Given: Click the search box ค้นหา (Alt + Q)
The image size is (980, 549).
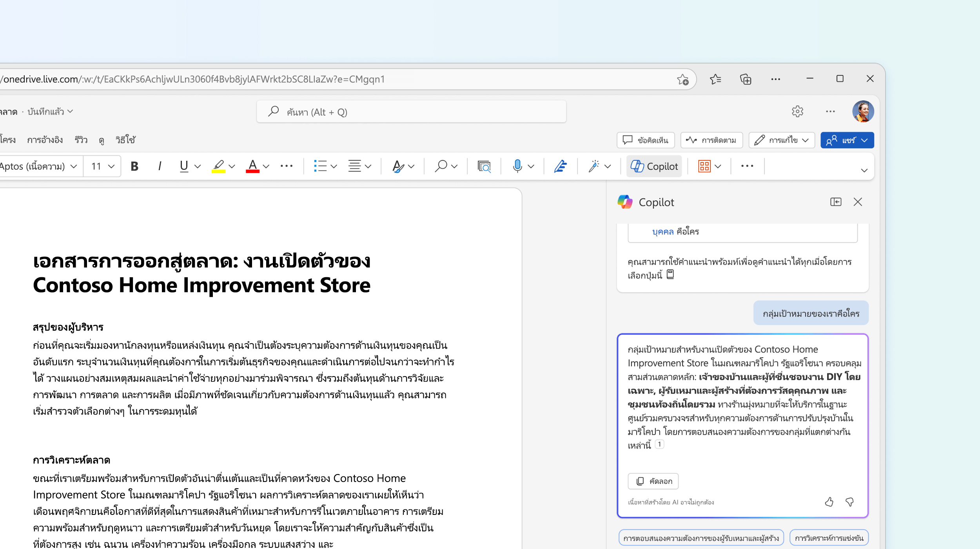Looking at the screenshot, I should [x=411, y=112].
